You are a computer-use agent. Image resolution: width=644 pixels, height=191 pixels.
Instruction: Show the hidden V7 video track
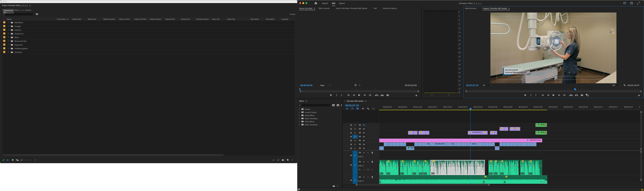tap(364, 125)
